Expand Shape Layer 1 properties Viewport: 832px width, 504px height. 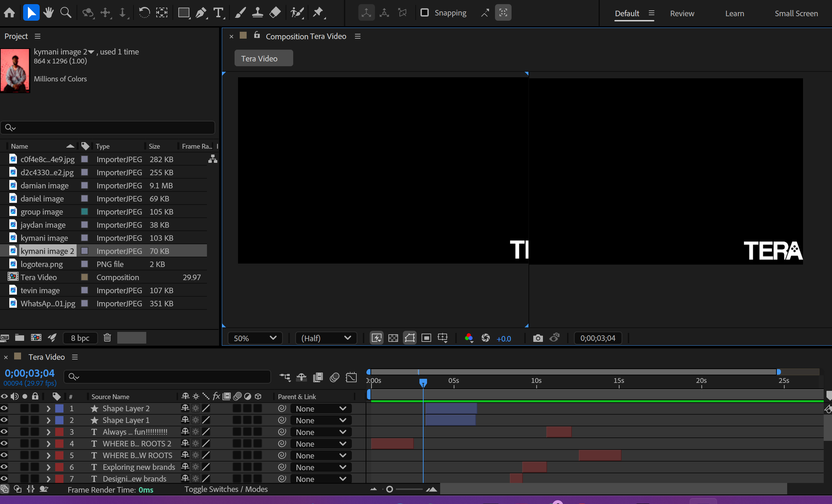(x=48, y=420)
